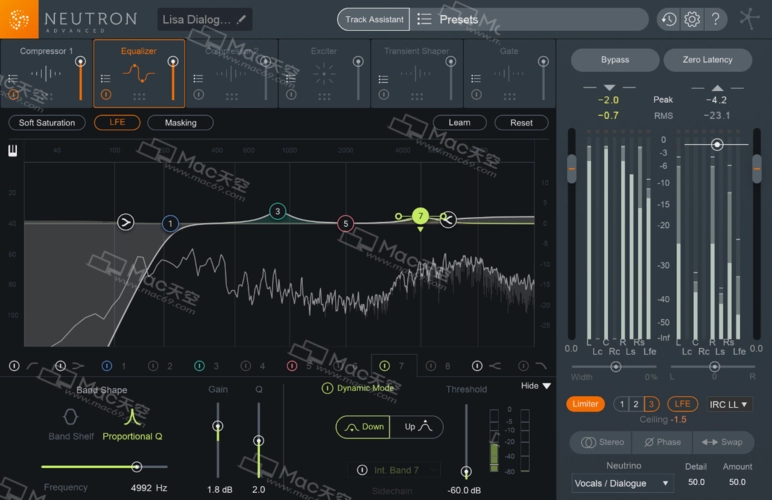This screenshot has height=500, width=772.
Task: Open the settings gear icon
Action: click(x=692, y=20)
